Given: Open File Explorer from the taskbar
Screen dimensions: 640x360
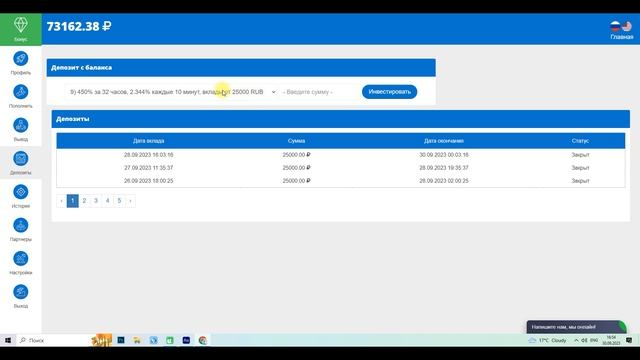Looking at the screenshot, I should (137, 340).
